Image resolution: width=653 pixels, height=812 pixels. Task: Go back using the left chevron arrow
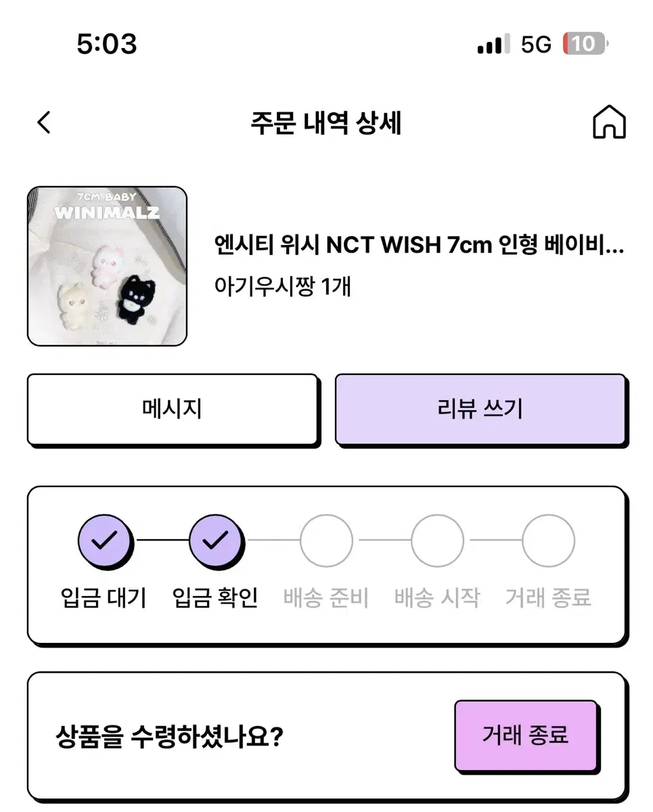(44, 123)
